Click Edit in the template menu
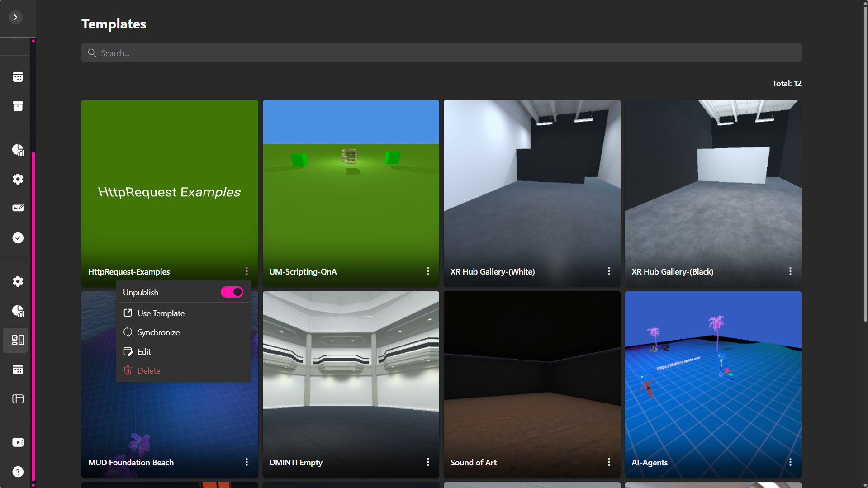 pyautogui.click(x=144, y=351)
